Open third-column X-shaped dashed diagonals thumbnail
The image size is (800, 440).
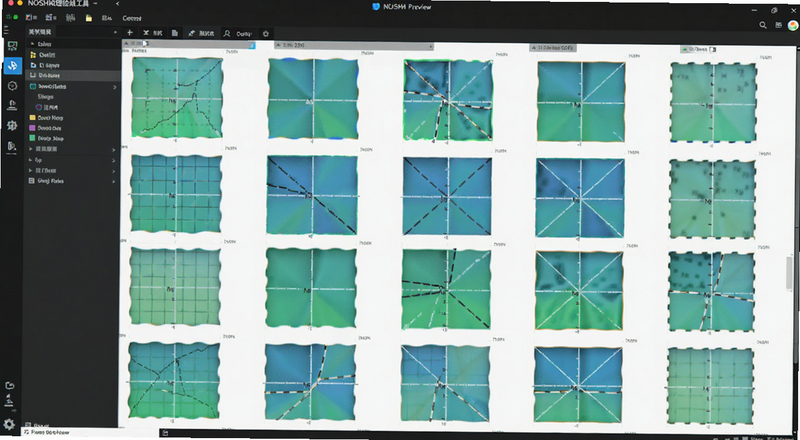pyautogui.click(x=447, y=196)
